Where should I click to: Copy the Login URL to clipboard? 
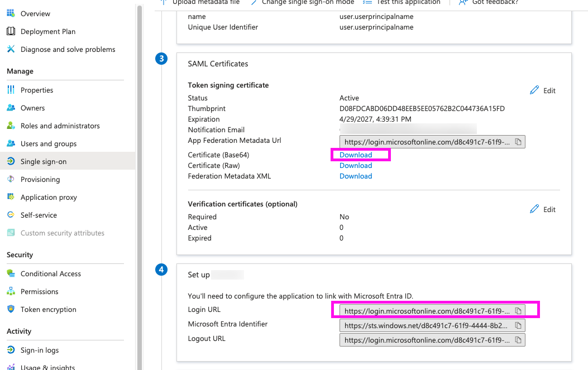518,311
